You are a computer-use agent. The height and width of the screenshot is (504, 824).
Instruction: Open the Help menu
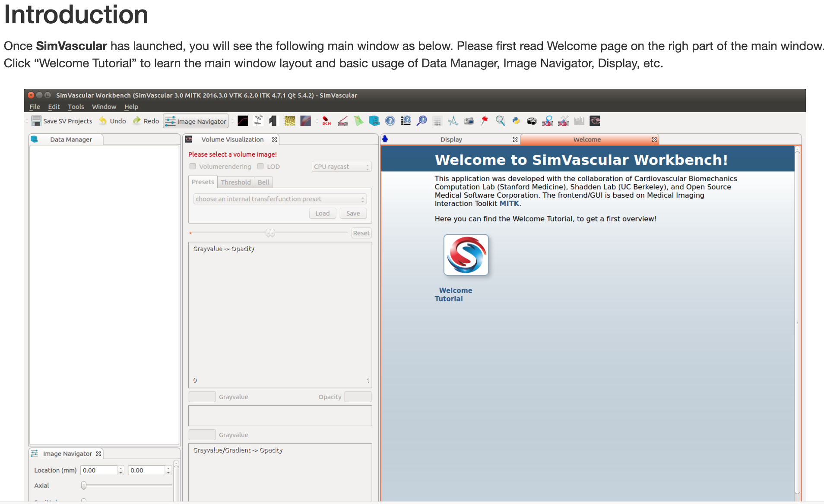(131, 107)
